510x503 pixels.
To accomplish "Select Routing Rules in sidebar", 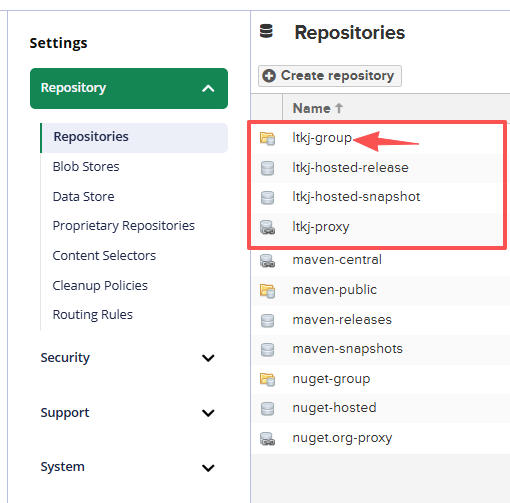I will click(x=93, y=315).
